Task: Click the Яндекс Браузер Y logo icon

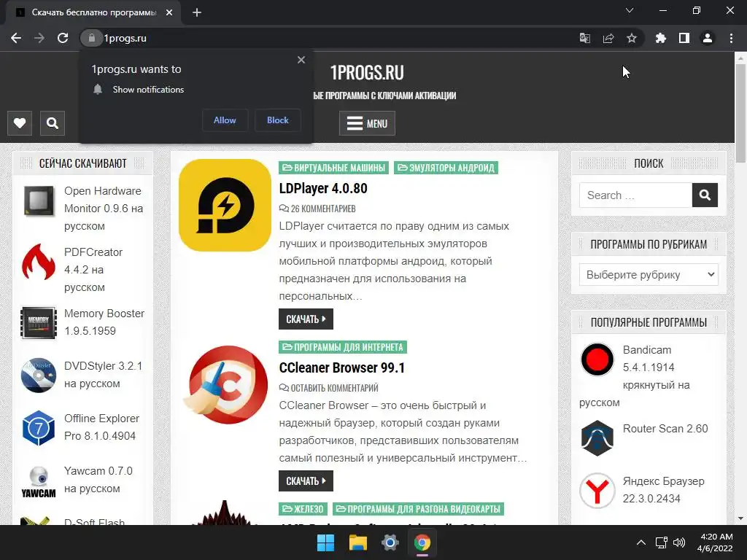Action: pyautogui.click(x=597, y=491)
